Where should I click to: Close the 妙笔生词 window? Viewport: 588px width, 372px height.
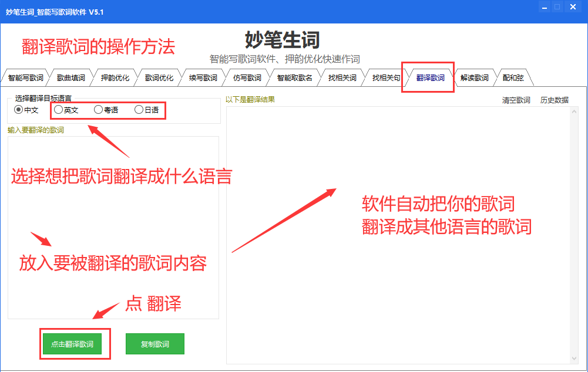[x=573, y=6]
